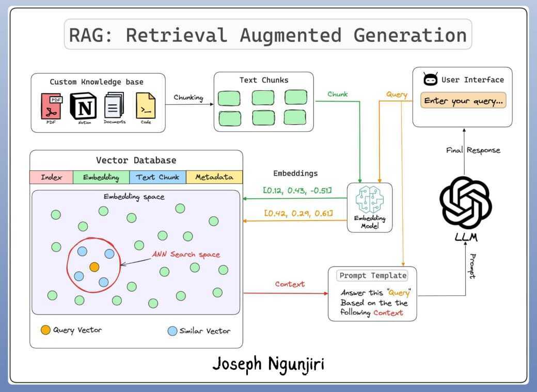
Task: Select the Text Chunk column header
Action: point(157,177)
